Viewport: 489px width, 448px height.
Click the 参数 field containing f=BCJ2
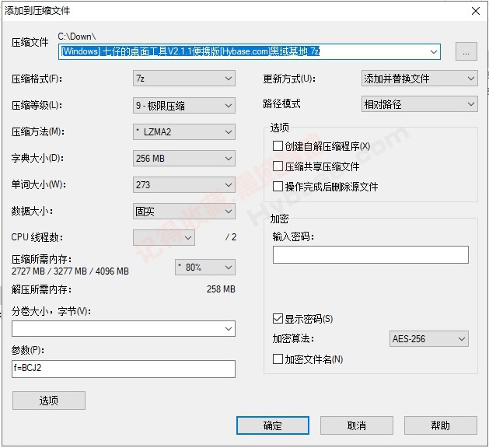tap(124, 369)
